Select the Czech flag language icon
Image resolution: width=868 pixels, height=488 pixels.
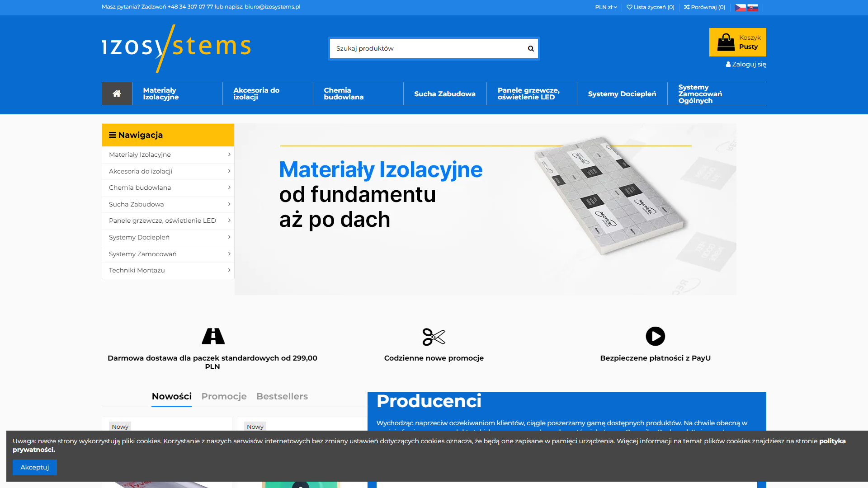tap(740, 7)
